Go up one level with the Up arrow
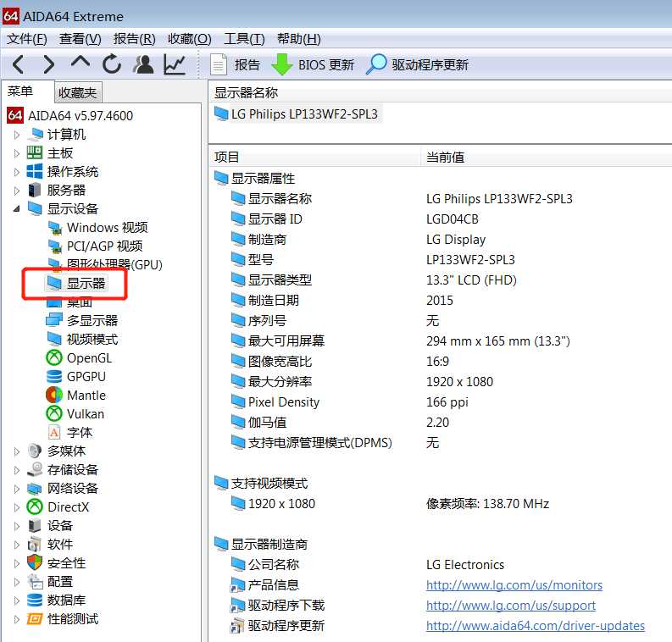Screen dimensions: 672x642 click(81, 63)
